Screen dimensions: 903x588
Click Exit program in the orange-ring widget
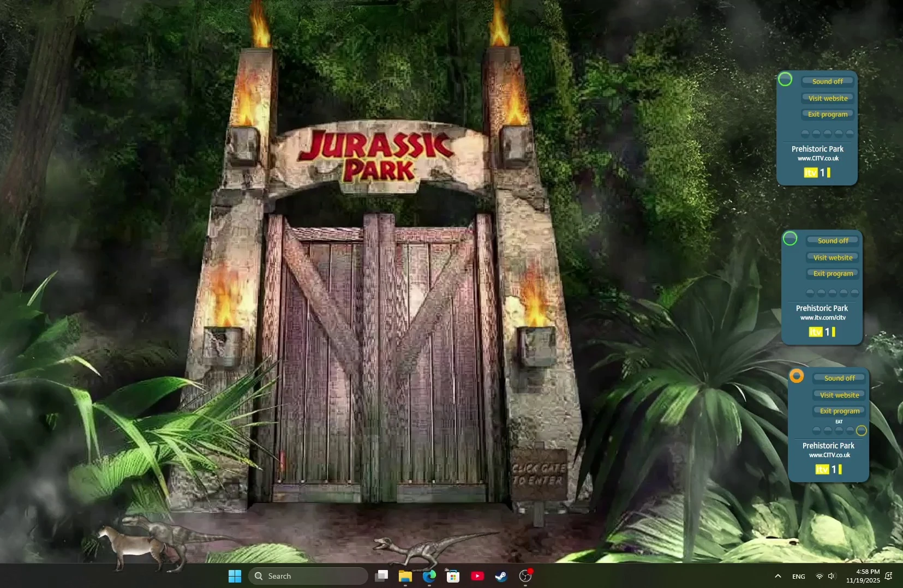click(840, 411)
